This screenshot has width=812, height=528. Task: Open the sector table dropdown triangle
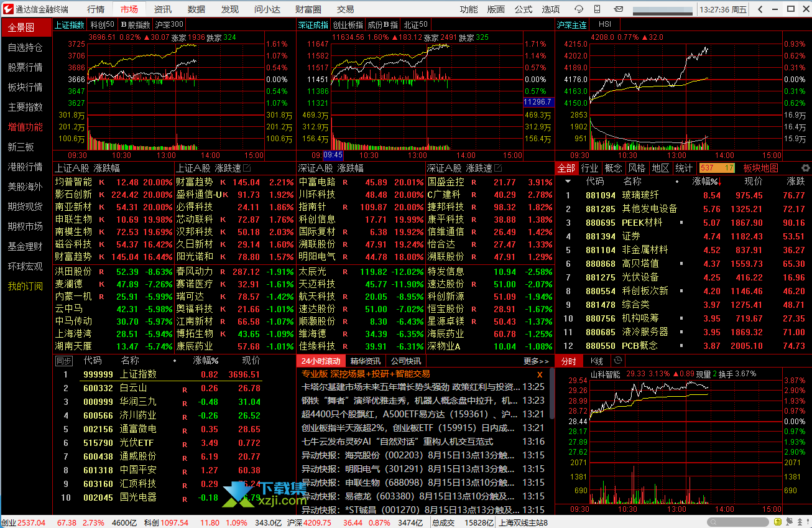(567, 182)
